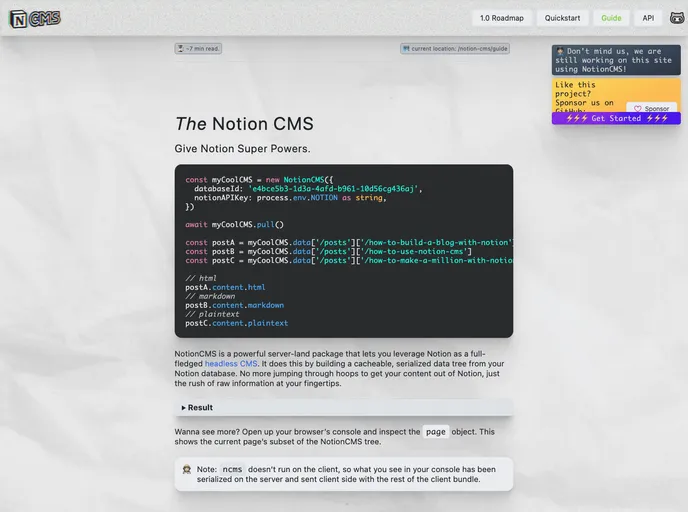688x512 pixels.
Task: Click the notionAPIKey code line
Action: click(290, 198)
